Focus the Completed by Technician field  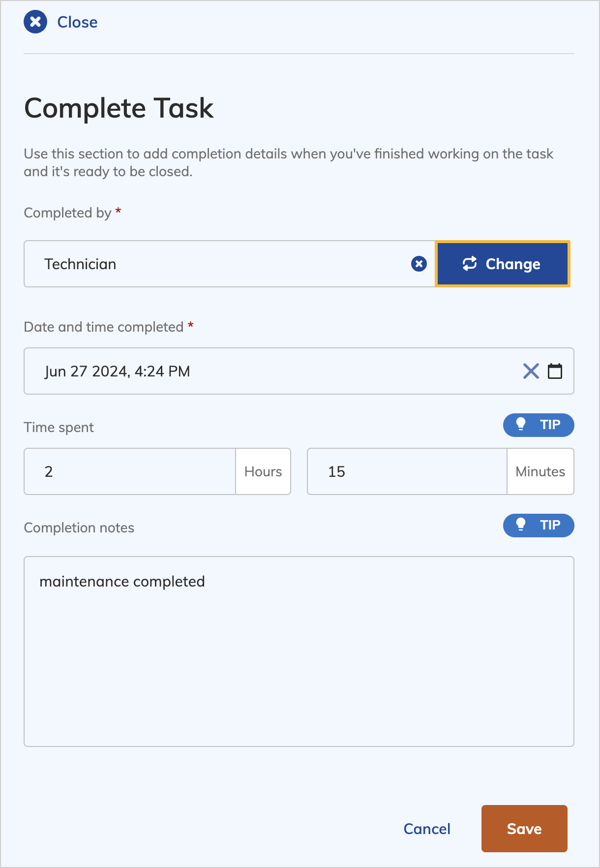(x=216, y=264)
